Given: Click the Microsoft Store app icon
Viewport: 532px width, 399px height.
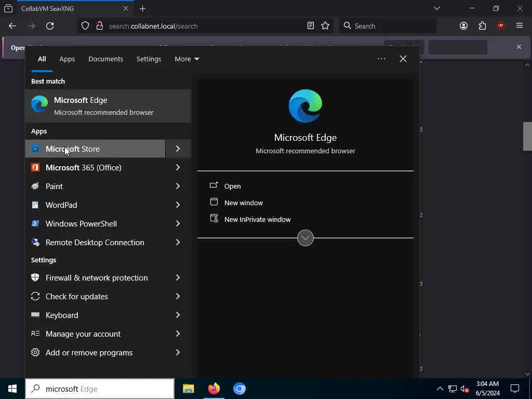Looking at the screenshot, I should 35,149.
